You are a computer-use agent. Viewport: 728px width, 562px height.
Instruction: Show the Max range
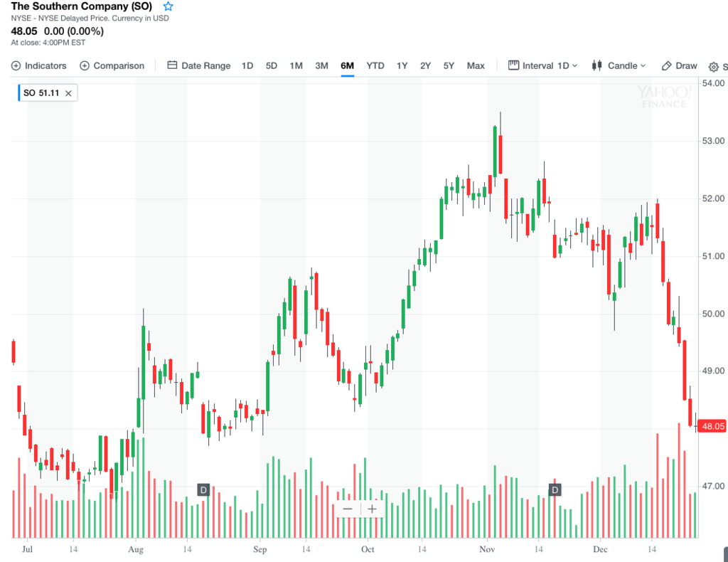[476, 65]
